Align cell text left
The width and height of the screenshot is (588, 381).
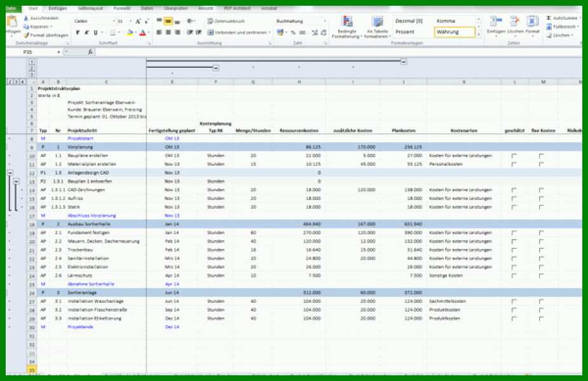click(x=160, y=32)
